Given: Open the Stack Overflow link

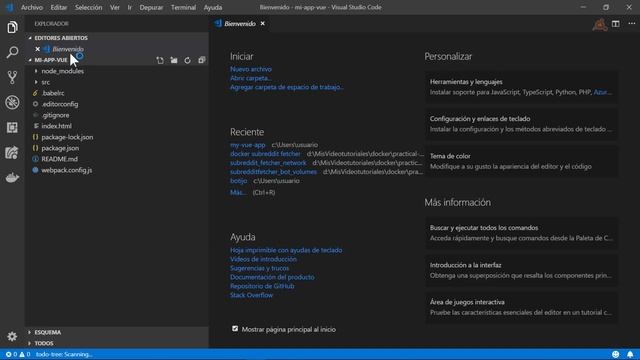Looking at the screenshot, I should (x=251, y=295).
